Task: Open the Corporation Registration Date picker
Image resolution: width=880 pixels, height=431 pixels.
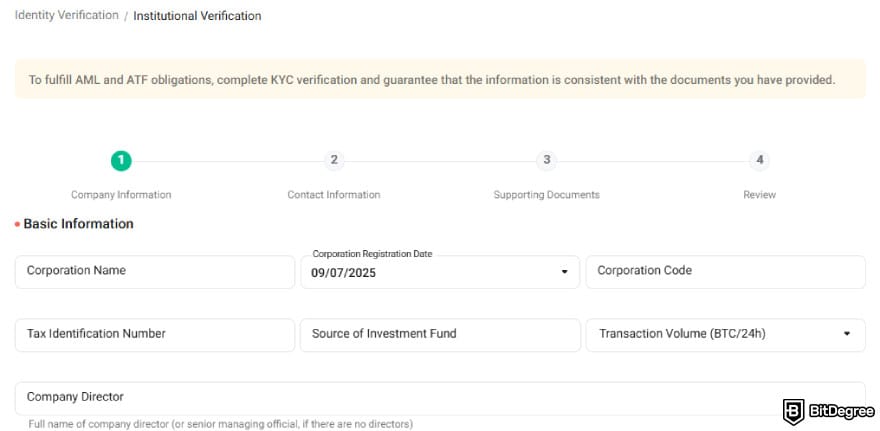Action: click(x=440, y=272)
